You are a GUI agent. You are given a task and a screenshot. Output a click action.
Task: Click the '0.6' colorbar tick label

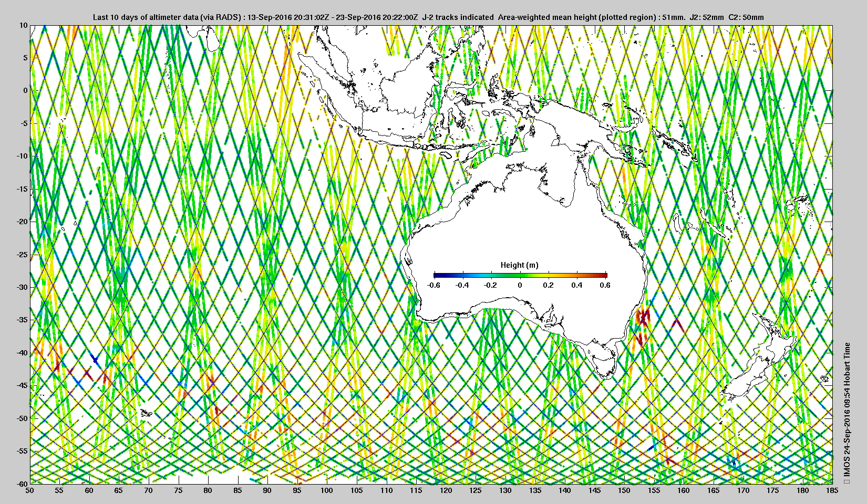click(x=605, y=285)
